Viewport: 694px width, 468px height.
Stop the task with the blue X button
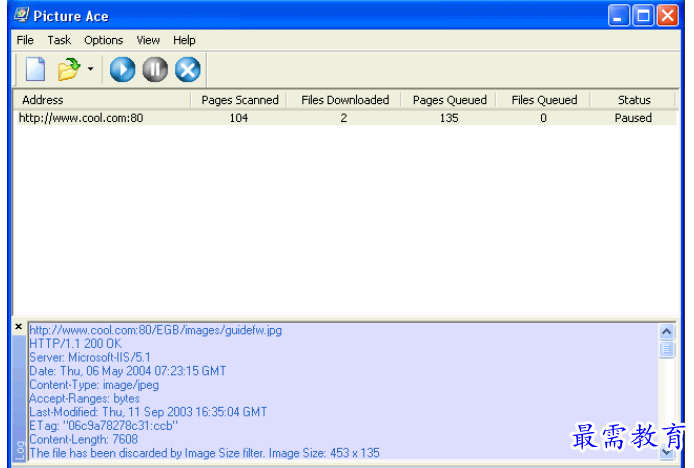click(188, 69)
